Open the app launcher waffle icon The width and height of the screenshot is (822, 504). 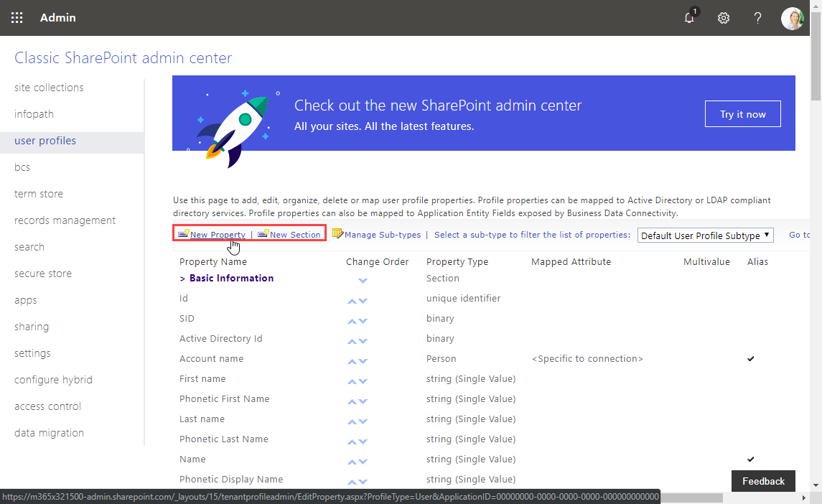(x=17, y=18)
